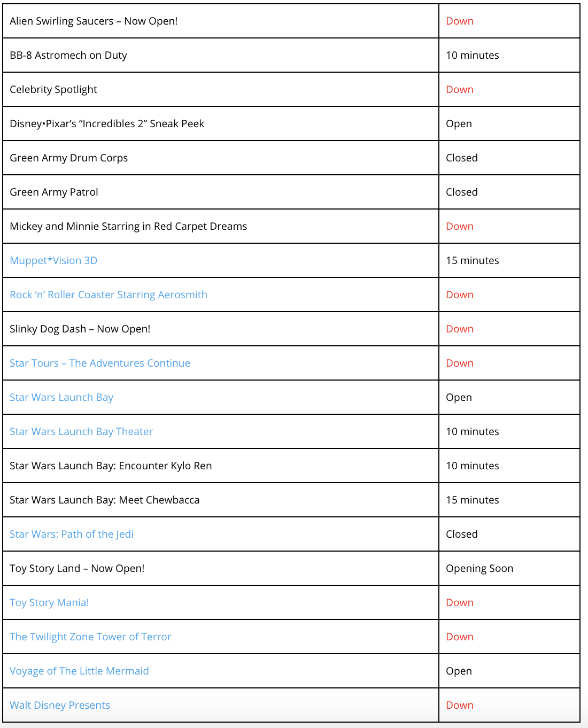Open the Star Wars Launch Bay link
Screen dimensions: 588x728
[x=61, y=397]
